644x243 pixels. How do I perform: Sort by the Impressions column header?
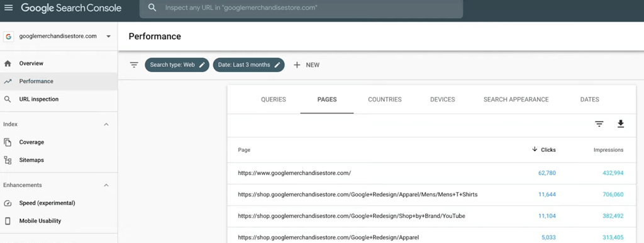click(x=608, y=150)
